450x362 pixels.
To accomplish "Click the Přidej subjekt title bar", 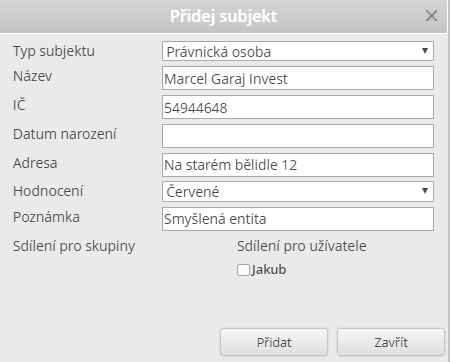I will [223, 16].
